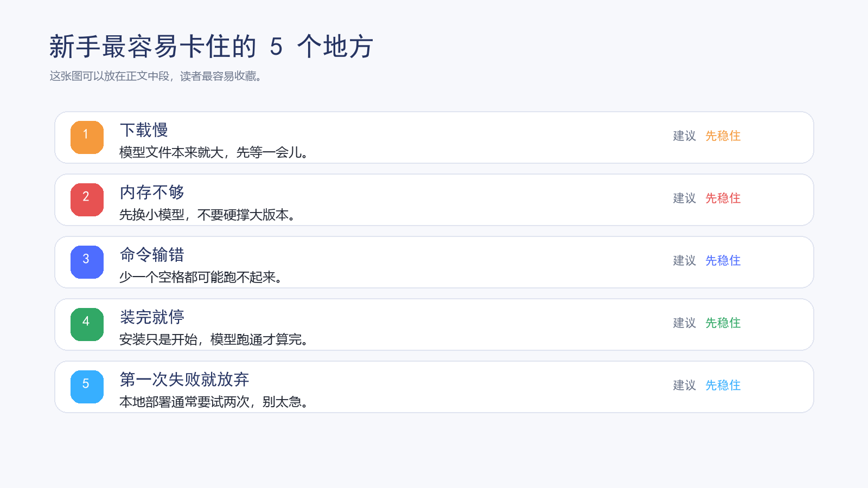868x488 pixels.
Task: Select the blue number 3 badge
Action: 87,262
